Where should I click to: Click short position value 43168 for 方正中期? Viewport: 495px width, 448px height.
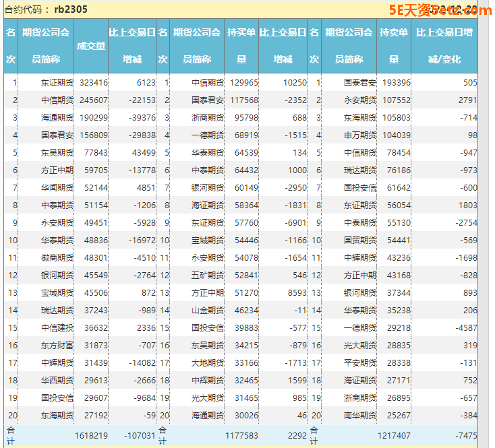[399, 276]
